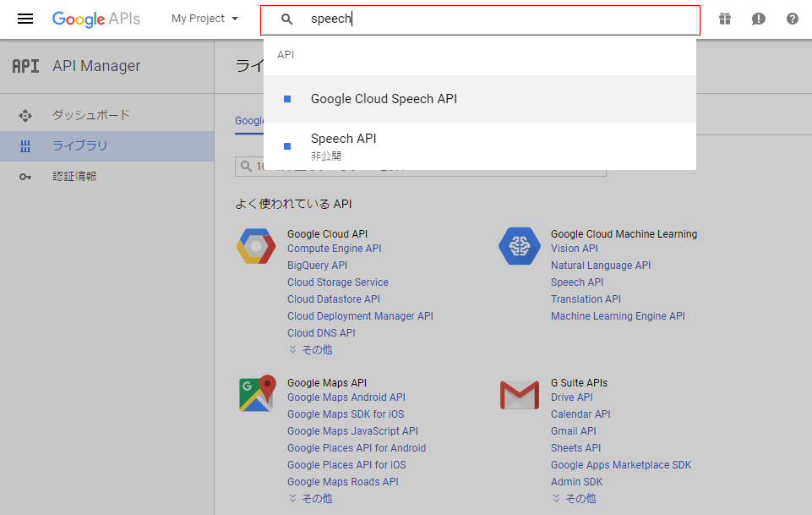Click into the speech search field
Viewport: 812px width, 515px height.
480,20
